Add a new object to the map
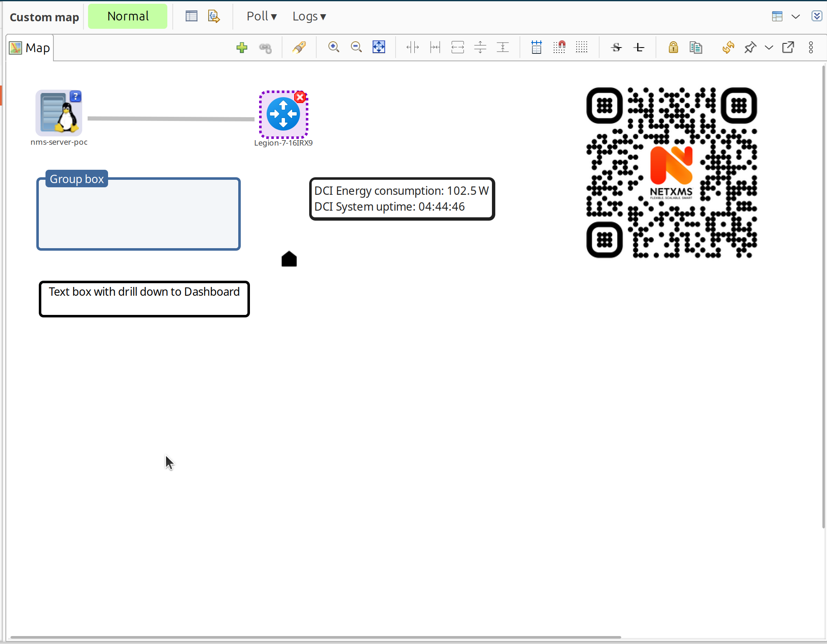 [242, 47]
